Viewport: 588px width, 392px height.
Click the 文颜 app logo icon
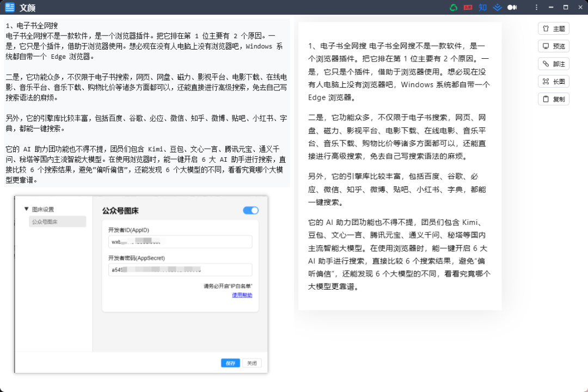tap(9, 7)
